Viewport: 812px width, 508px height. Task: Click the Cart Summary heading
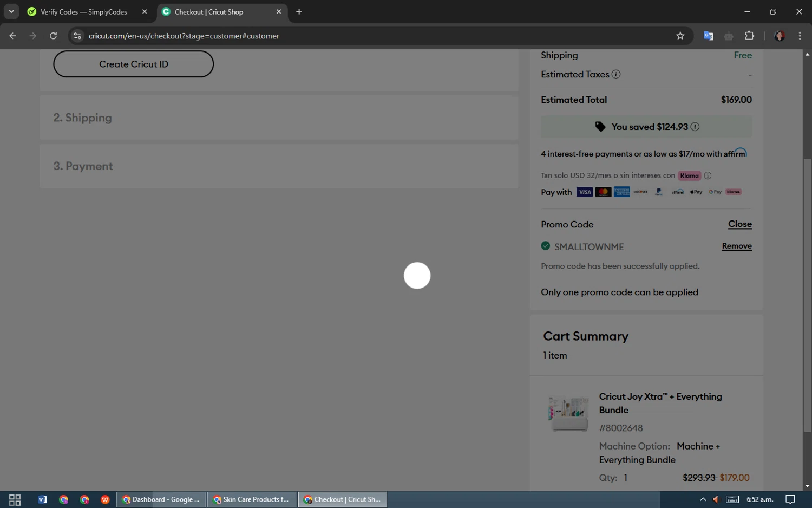(586, 336)
